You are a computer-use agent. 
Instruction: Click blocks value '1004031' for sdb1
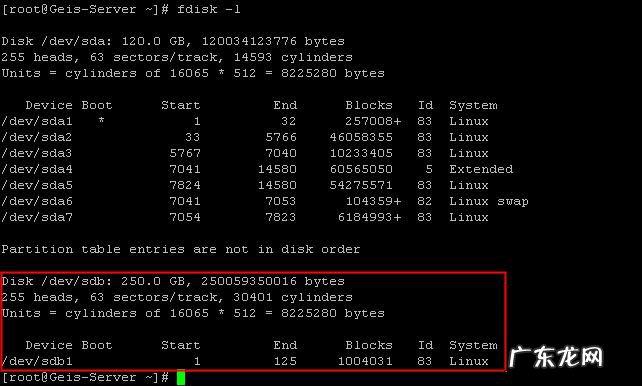click(365, 361)
